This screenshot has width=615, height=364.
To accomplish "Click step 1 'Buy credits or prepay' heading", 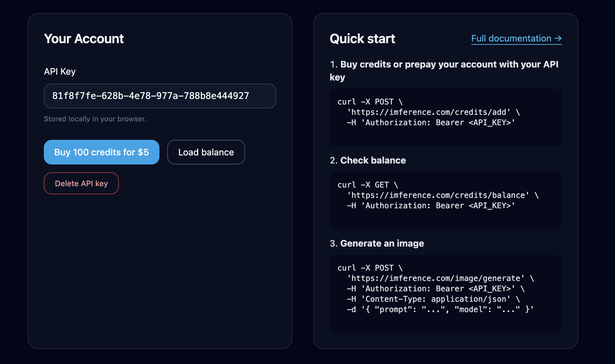I will tap(444, 71).
